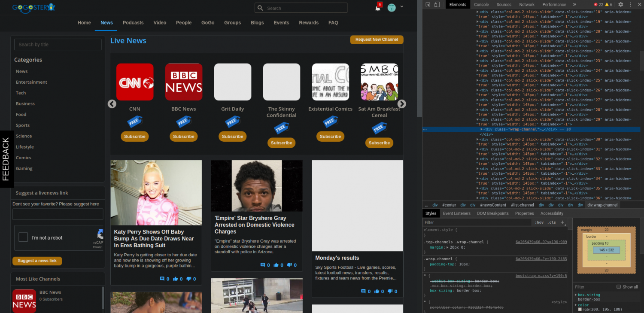Like the Katy Perry article with thumbs-up
Image resolution: width=644 pixels, height=313 pixels.
176,279
